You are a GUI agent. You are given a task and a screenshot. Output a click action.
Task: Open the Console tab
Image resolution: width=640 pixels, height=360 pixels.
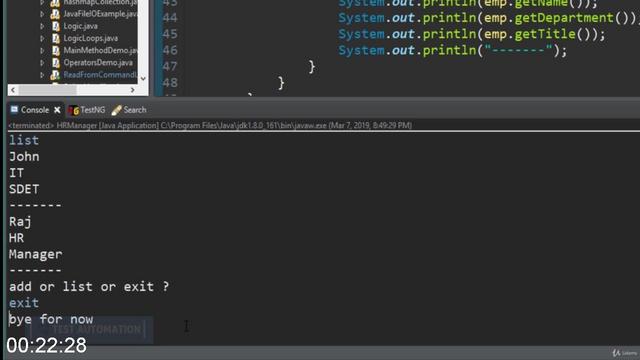pos(35,110)
